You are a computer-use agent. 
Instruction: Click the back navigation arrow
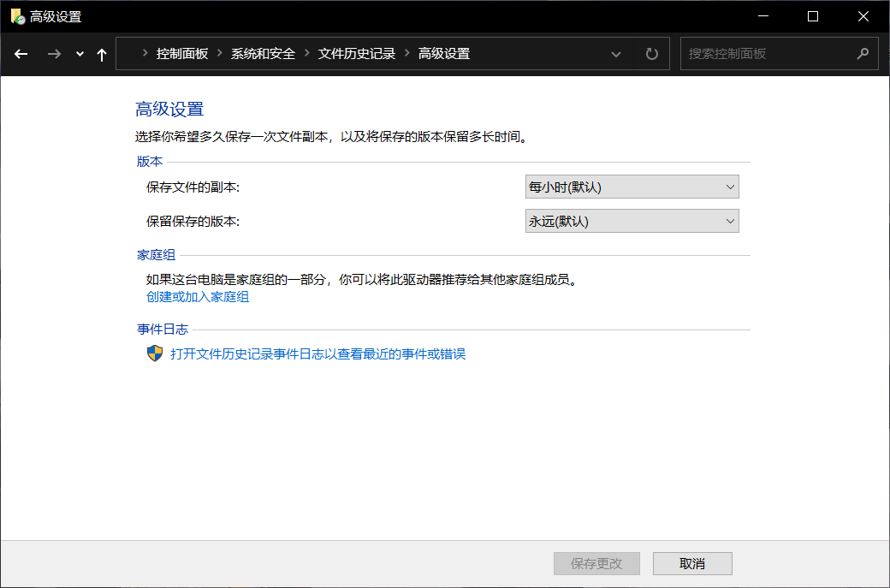pyautogui.click(x=21, y=53)
